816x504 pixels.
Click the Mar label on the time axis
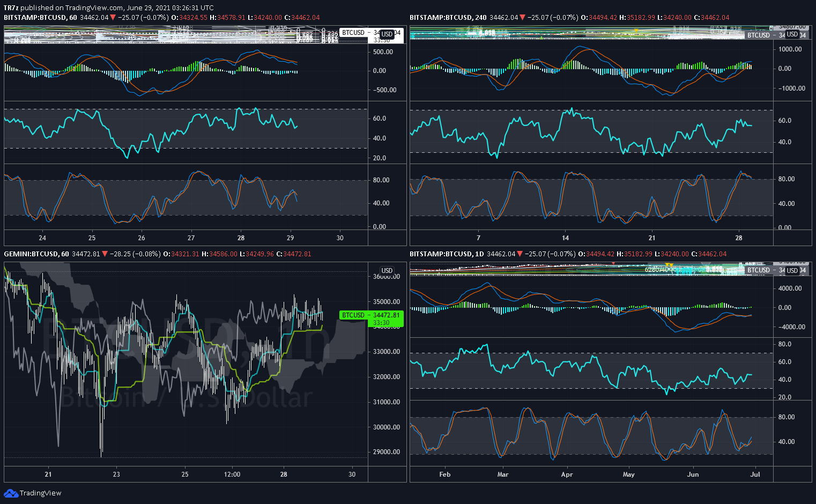(x=503, y=475)
